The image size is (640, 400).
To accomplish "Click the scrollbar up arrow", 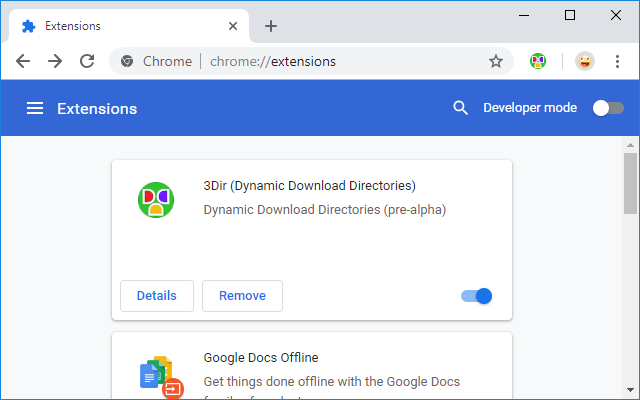I will (x=631, y=145).
